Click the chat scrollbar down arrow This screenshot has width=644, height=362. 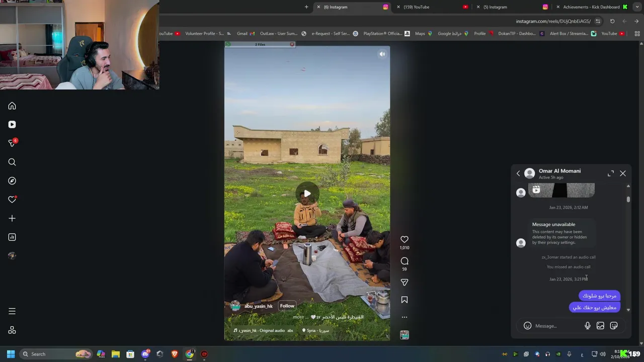pyautogui.click(x=628, y=310)
